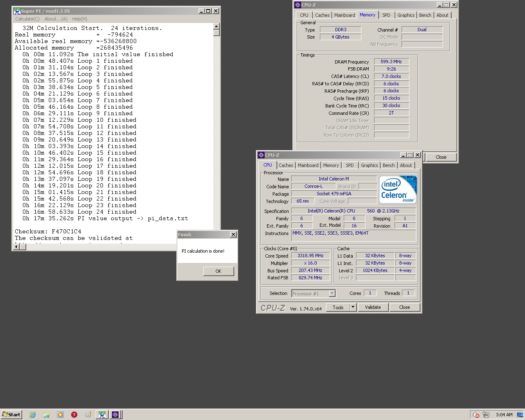
Task: Open Windows Explorer folder icon in taskbar
Action: point(46,415)
